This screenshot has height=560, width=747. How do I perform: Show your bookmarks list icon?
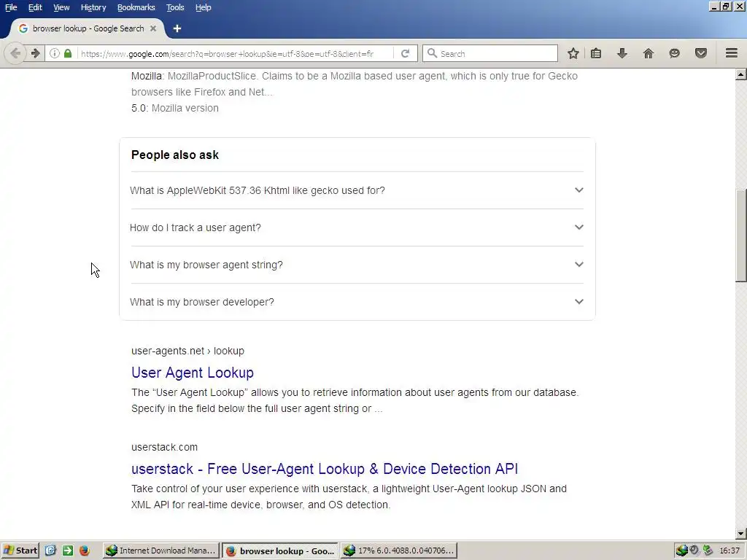click(596, 53)
